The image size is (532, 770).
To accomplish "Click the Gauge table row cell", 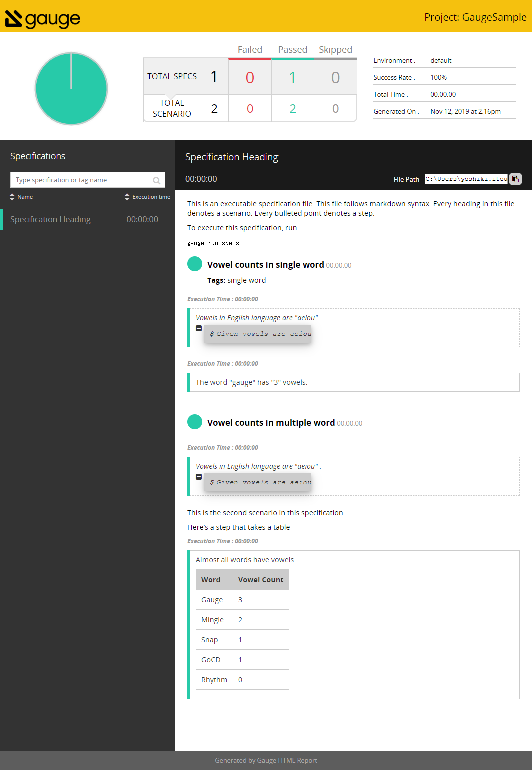I will point(214,600).
